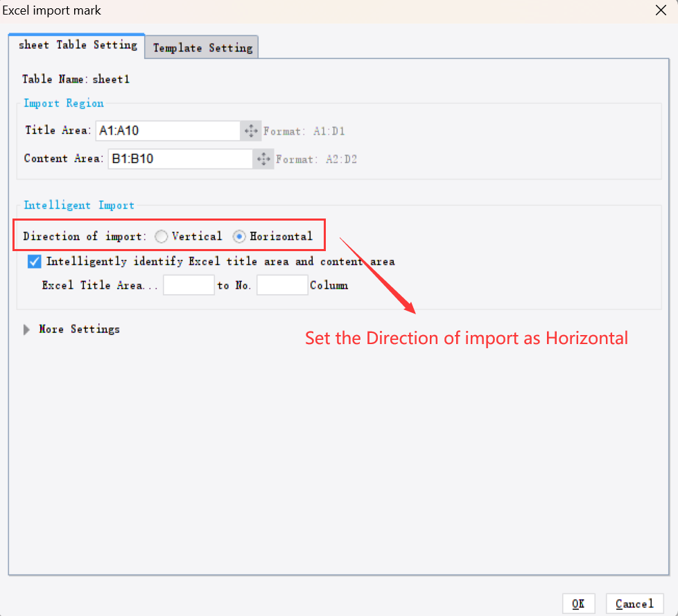Switch to the Template Setting tab
This screenshot has width=678, height=616.
coord(201,47)
